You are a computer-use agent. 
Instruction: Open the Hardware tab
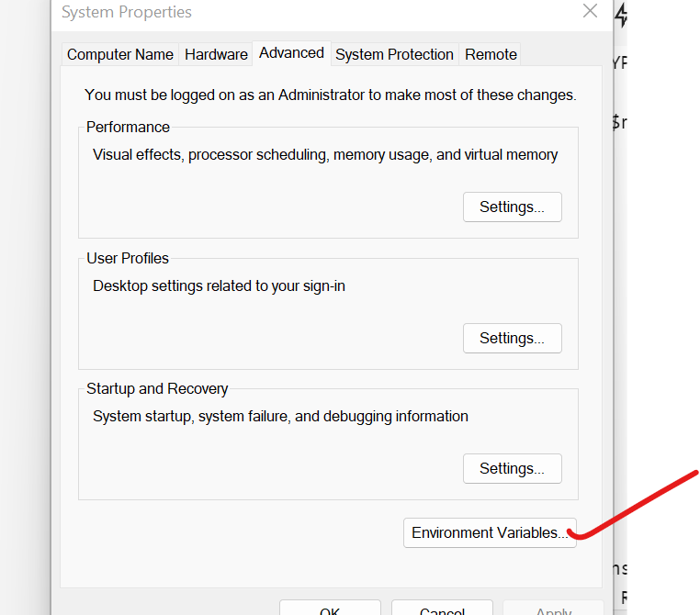pyautogui.click(x=216, y=54)
